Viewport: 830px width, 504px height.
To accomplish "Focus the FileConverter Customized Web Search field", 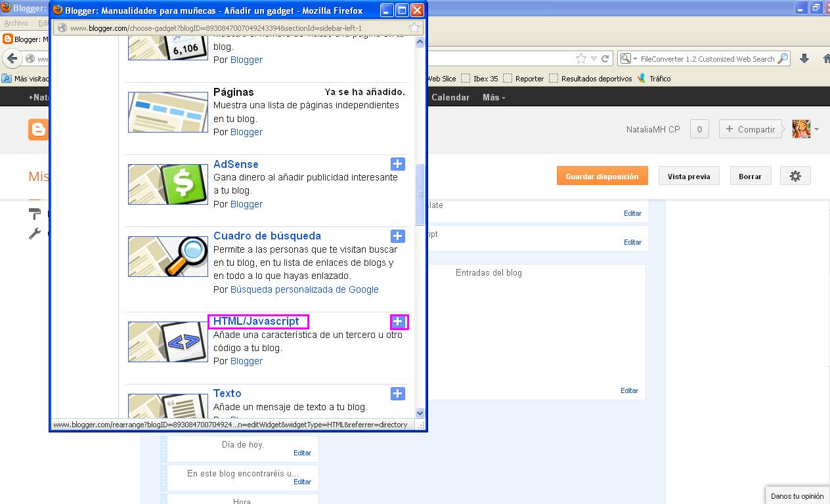I will click(x=707, y=58).
